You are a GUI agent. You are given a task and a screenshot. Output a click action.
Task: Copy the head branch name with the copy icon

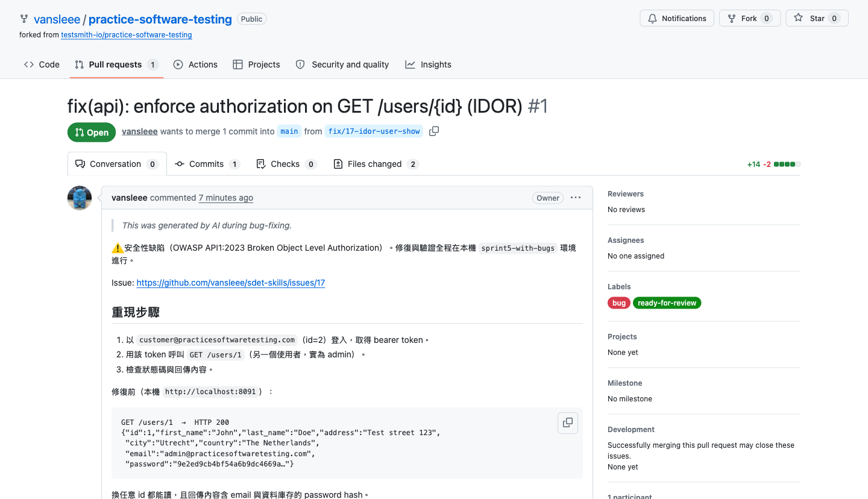pyautogui.click(x=434, y=131)
